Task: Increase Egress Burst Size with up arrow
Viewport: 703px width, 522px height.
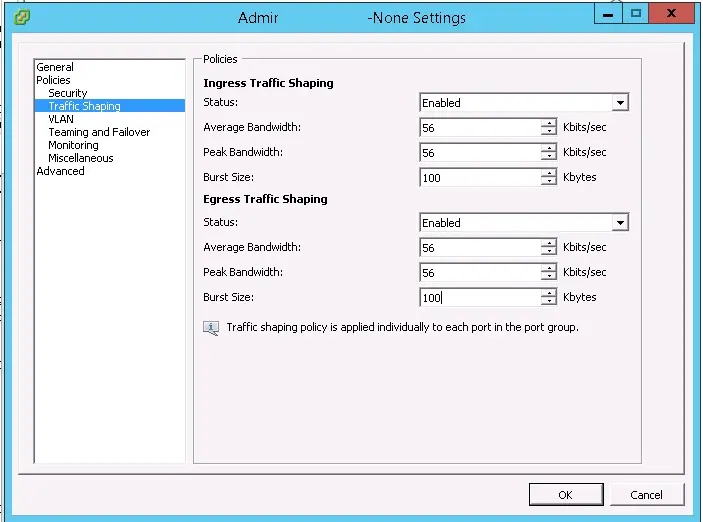Action: point(549,294)
